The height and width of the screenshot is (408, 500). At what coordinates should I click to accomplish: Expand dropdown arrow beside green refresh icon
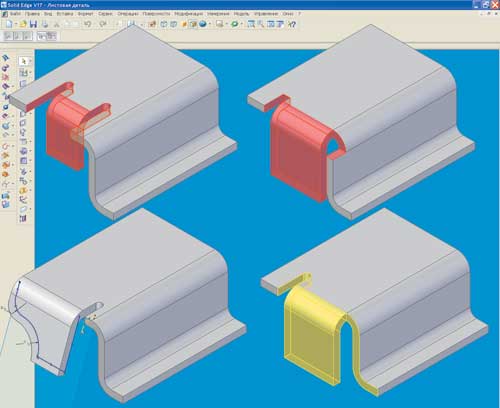[x=242, y=24]
